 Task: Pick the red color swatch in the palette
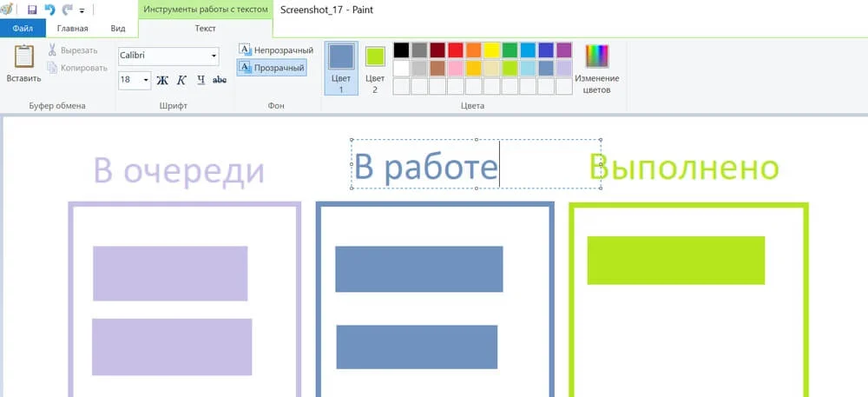click(455, 50)
